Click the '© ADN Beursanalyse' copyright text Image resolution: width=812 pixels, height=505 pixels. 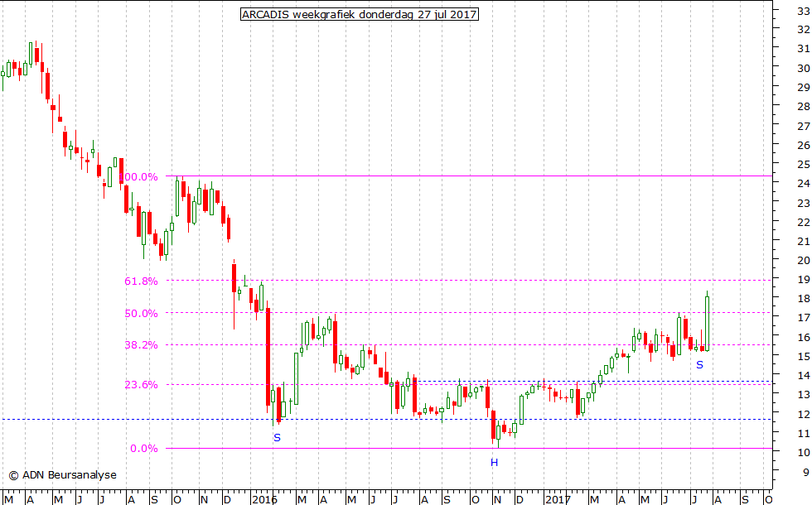coord(63,475)
